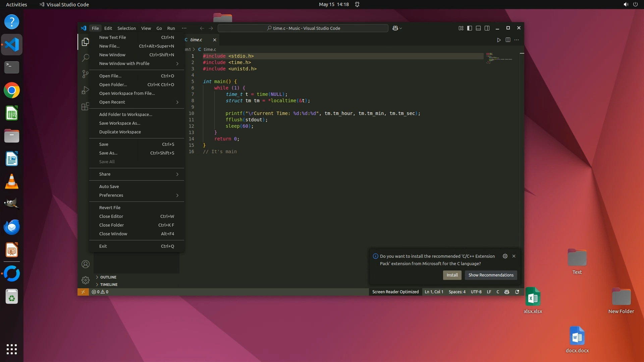Open the Source Control view
Image resolution: width=644 pixels, height=362 pixels.
[86, 74]
